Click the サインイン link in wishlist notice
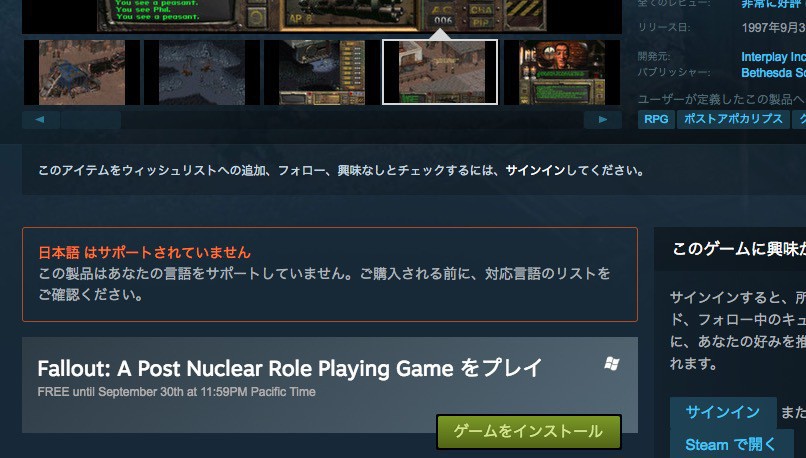Viewport: 806px width, 458px height. 535,171
